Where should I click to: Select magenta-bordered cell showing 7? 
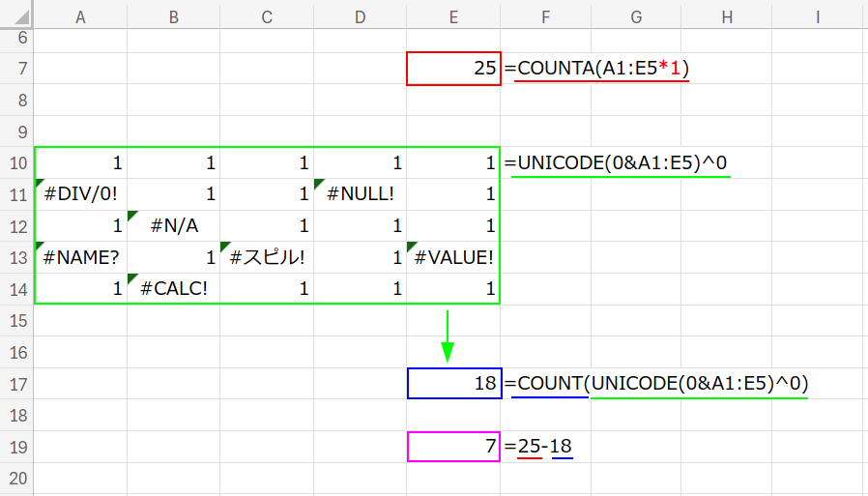point(454,447)
